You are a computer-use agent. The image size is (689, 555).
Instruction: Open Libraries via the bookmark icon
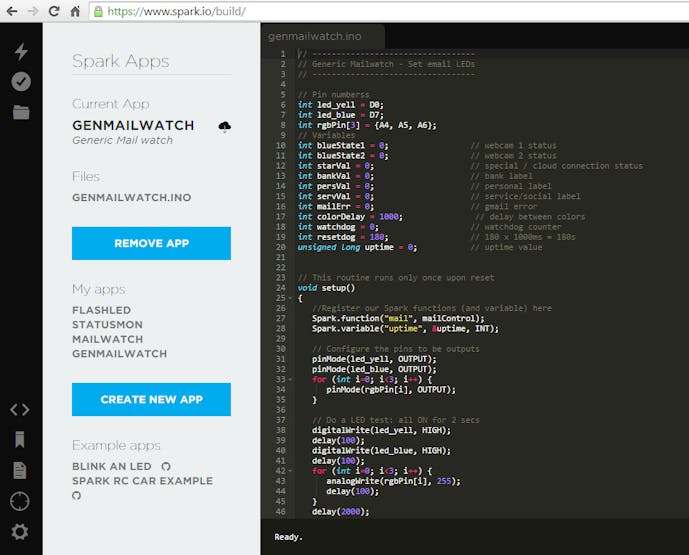coord(20,439)
